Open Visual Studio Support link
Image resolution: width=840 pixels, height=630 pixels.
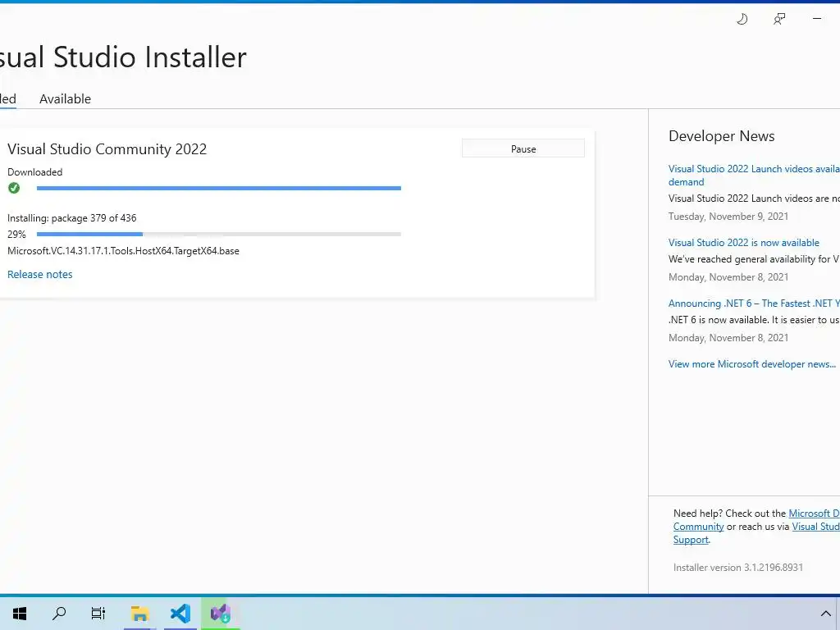click(756, 533)
